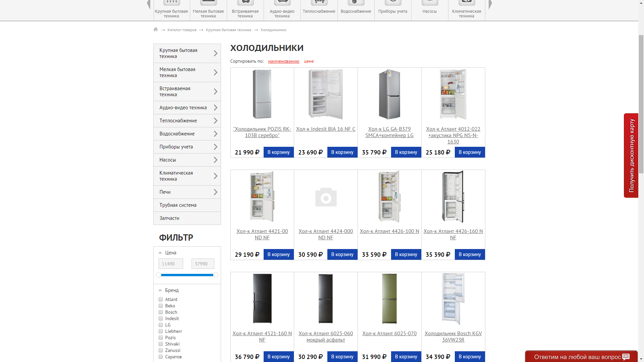Click placeholder camera image for Атлант 4424-000
The width and height of the screenshot is (644, 362).
click(x=326, y=197)
